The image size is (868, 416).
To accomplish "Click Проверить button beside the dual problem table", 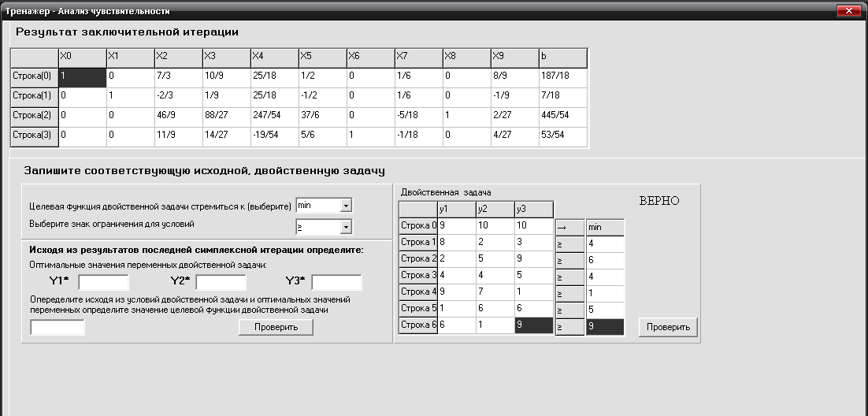I will pyautogui.click(x=668, y=327).
